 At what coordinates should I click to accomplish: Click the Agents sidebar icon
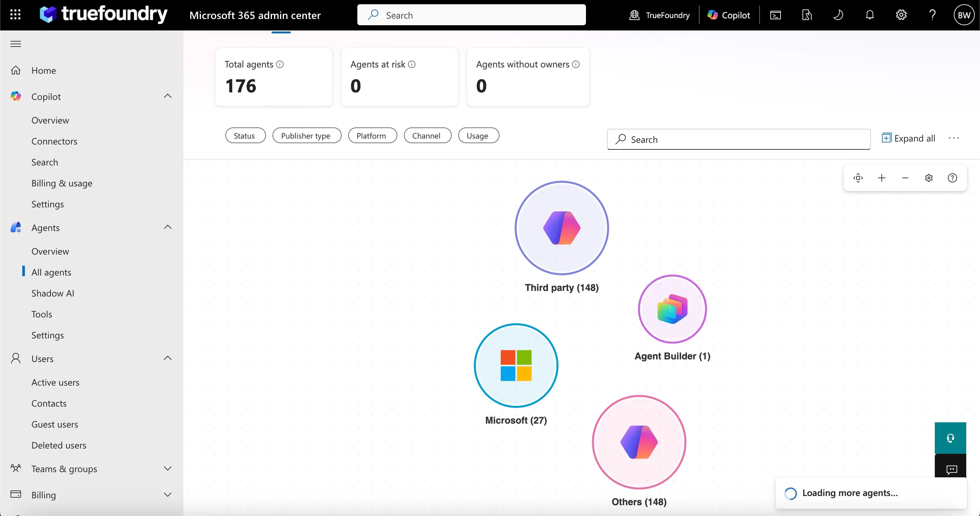[16, 227]
